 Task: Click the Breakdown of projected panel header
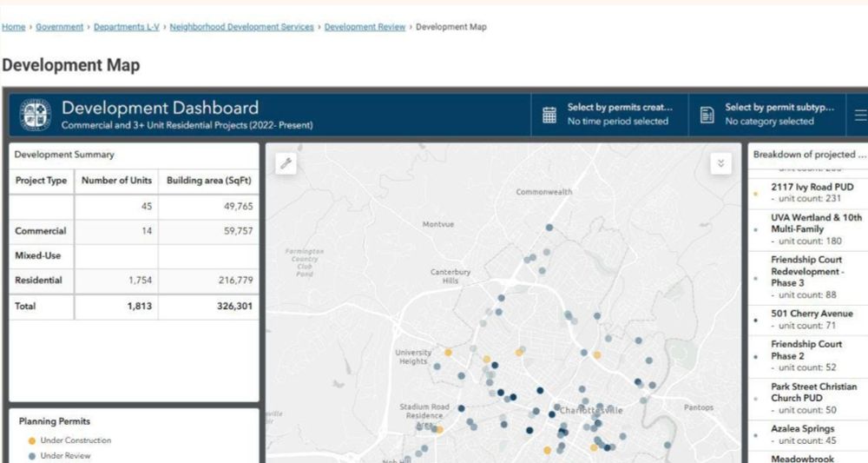click(x=809, y=155)
